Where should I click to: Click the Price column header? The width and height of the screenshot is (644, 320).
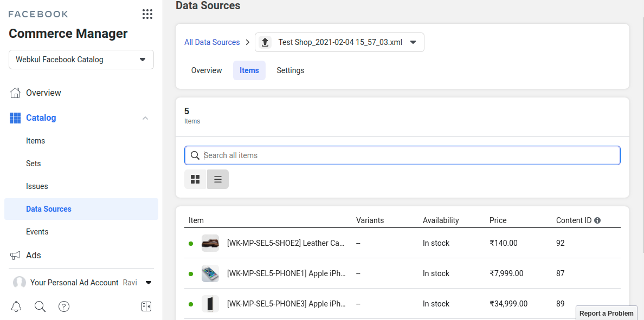click(x=498, y=220)
